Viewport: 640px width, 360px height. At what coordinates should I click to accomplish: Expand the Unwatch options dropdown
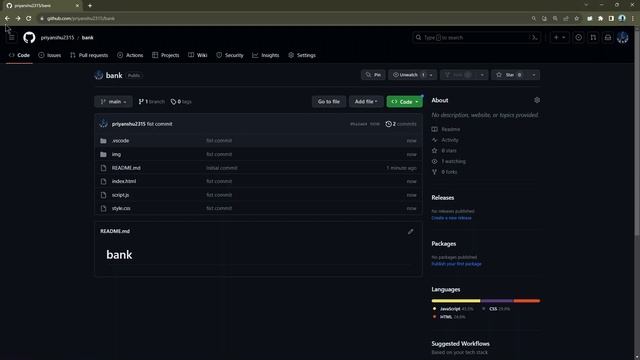(431, 75)
